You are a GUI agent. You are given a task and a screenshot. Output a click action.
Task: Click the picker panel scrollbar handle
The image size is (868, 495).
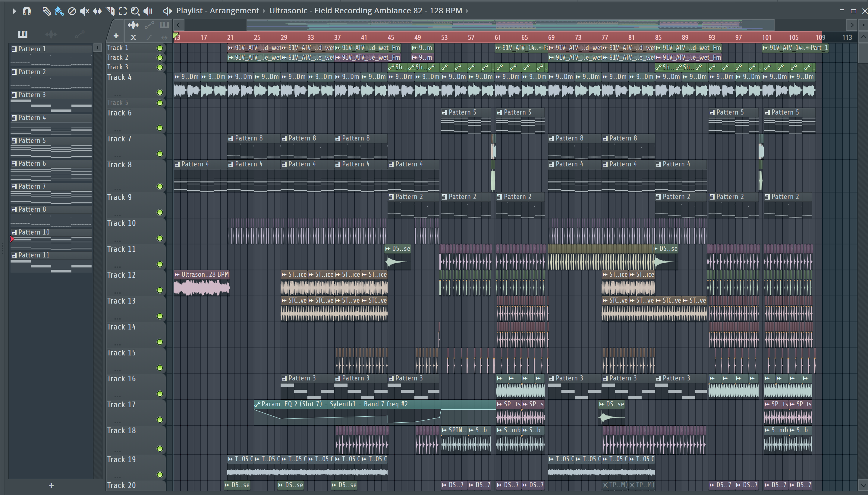point(97,48)
